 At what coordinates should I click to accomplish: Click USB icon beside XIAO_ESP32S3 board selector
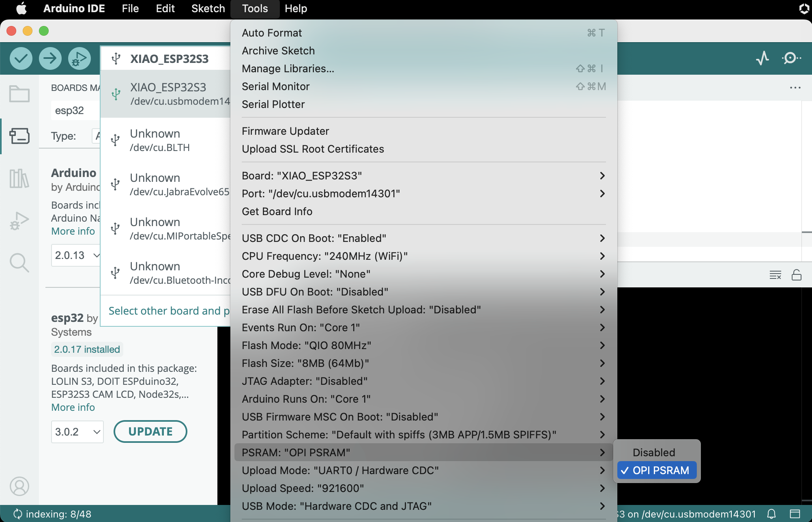point(116,59)
